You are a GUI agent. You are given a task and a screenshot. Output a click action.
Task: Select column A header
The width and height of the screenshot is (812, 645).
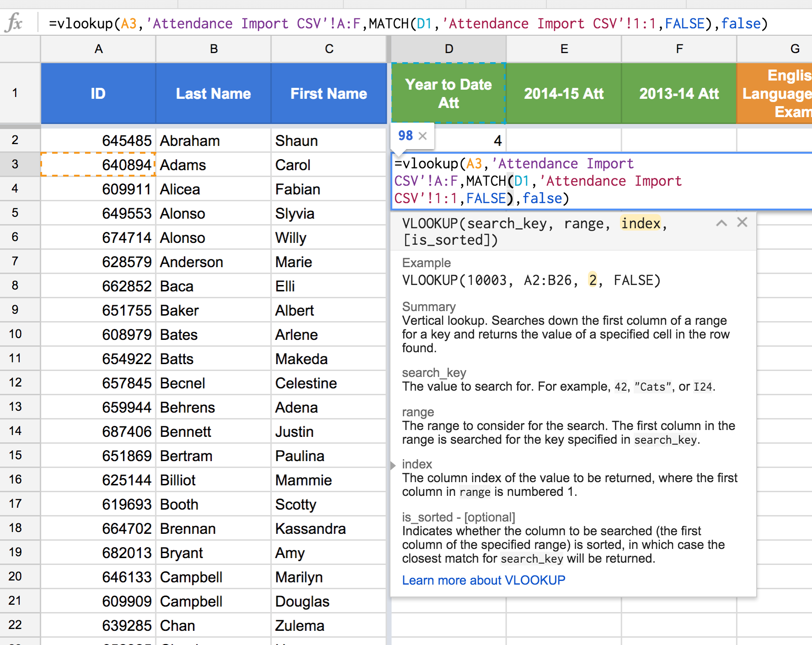[x=98, y=49]
